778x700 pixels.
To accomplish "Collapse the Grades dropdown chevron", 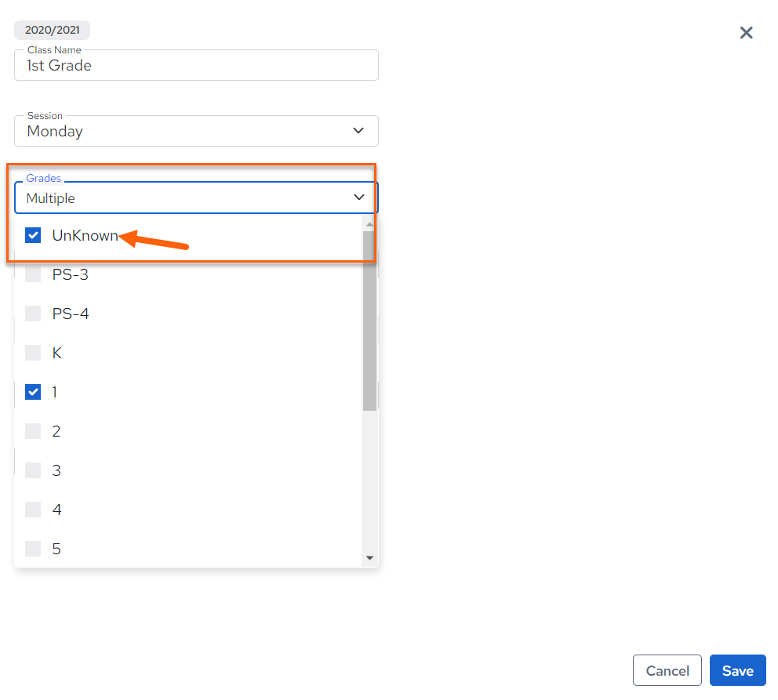I will pos(358,198).
